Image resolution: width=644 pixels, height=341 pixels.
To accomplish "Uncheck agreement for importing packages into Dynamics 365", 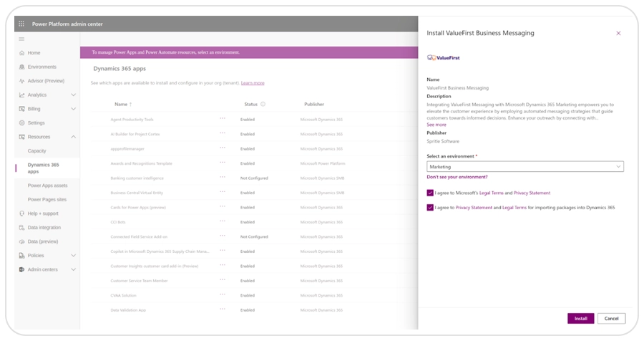I will point(430,208).
